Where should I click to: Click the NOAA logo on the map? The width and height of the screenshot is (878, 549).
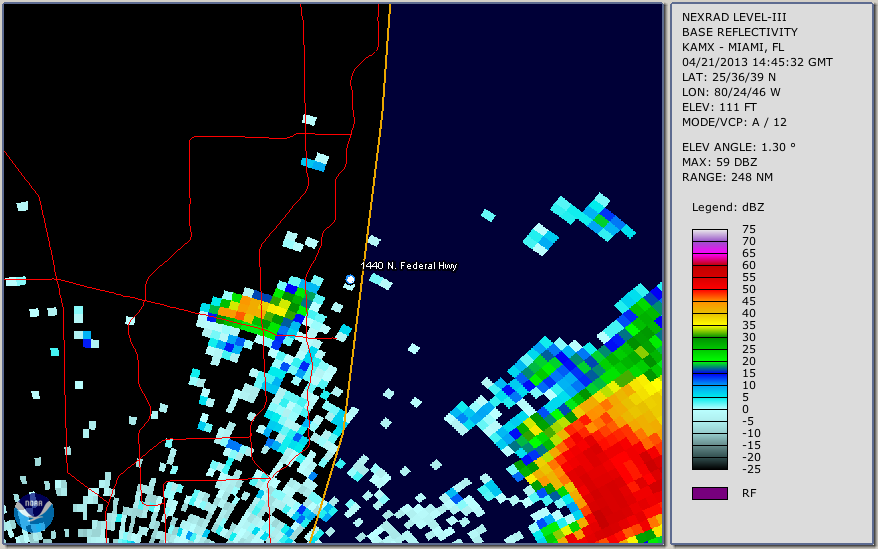pos(34,513)
